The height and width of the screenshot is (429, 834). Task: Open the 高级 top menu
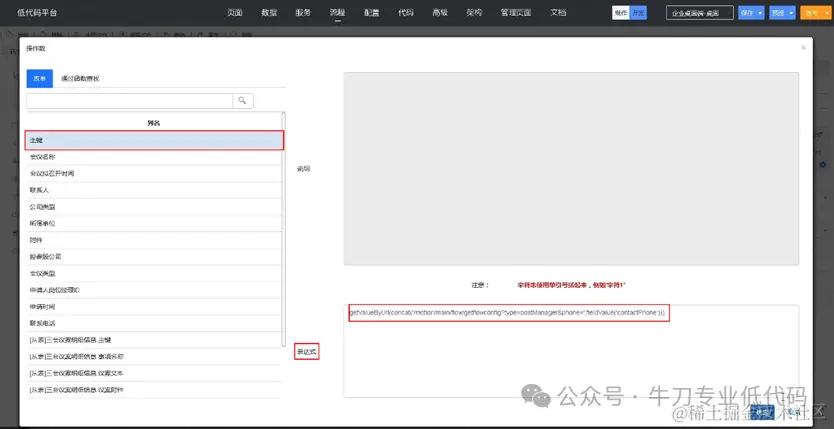[440, 13]
